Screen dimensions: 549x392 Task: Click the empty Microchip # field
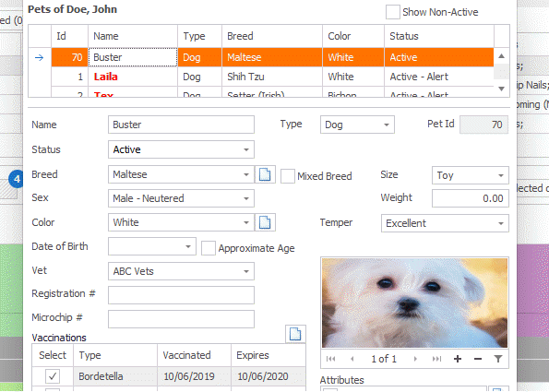(x=181, y=319)
